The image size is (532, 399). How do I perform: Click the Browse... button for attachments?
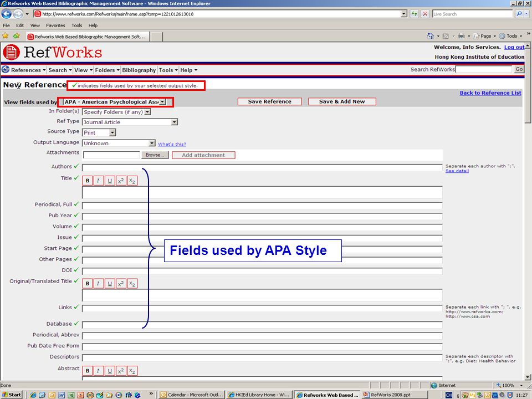tap(155, 155)
